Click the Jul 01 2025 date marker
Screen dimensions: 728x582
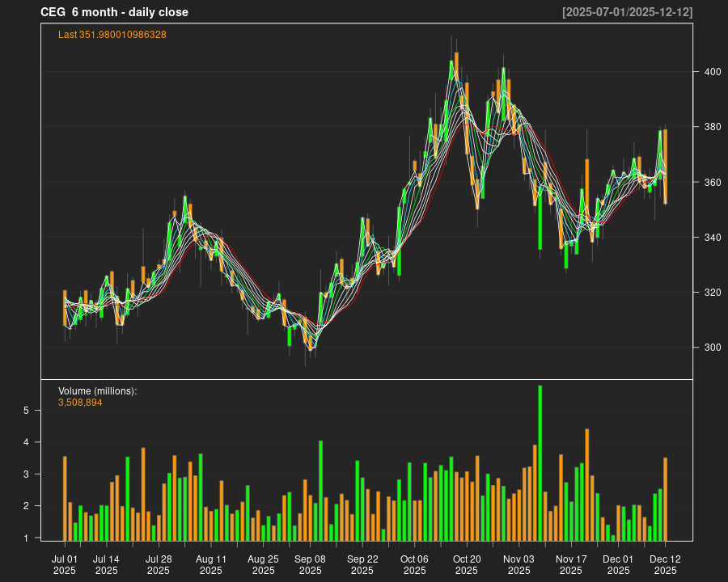coord(65,564)
